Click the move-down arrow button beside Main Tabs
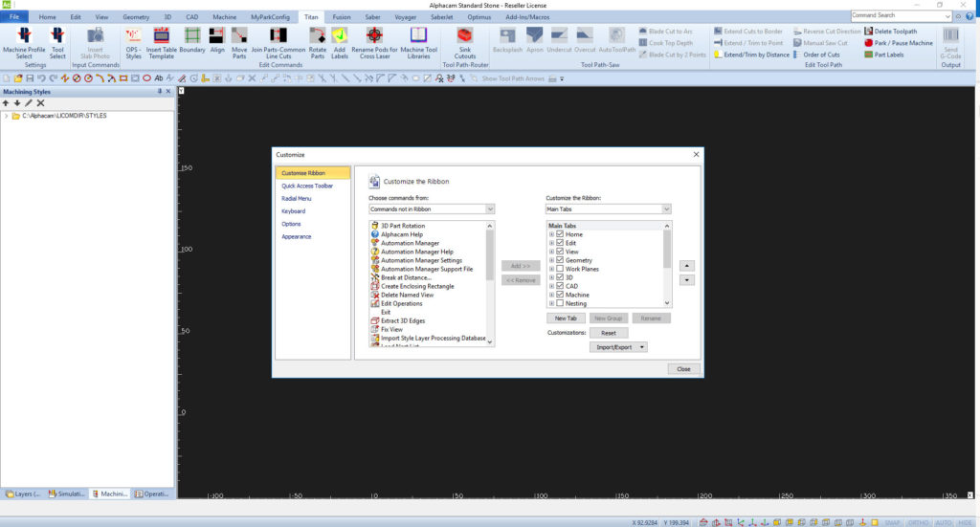980x527 pixels. tap(686, 280)
